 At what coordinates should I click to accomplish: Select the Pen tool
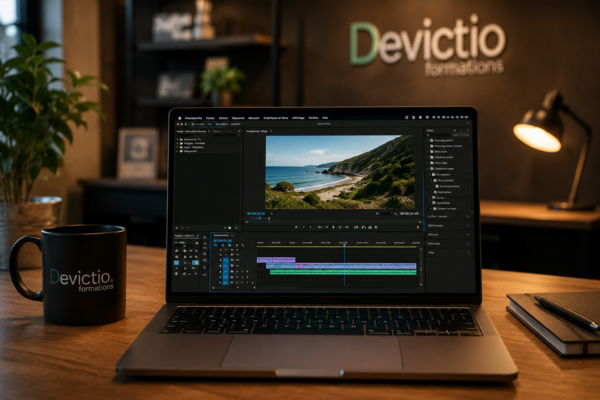tap(205, 268)
